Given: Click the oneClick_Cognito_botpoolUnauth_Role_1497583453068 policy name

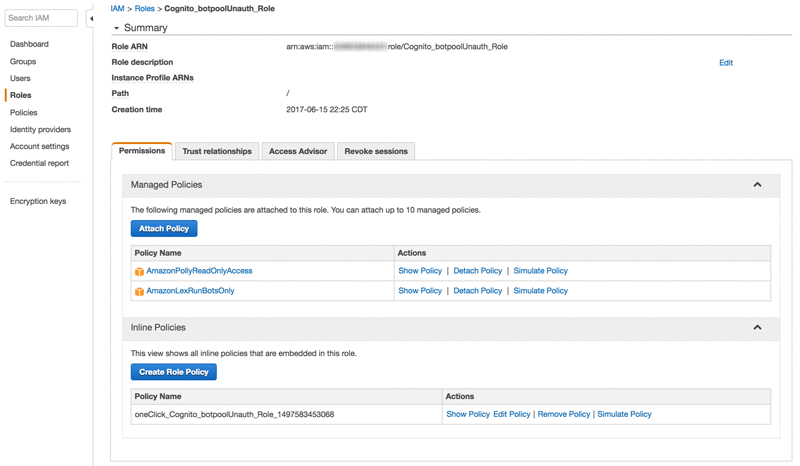Looking at the screenshot, I should 234,414.
